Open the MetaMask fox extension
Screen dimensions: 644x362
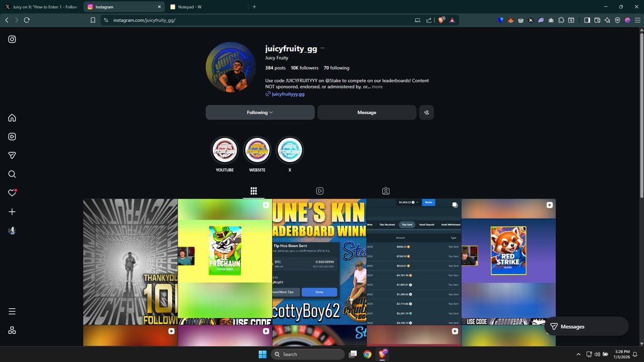click(x=510, y=20)
